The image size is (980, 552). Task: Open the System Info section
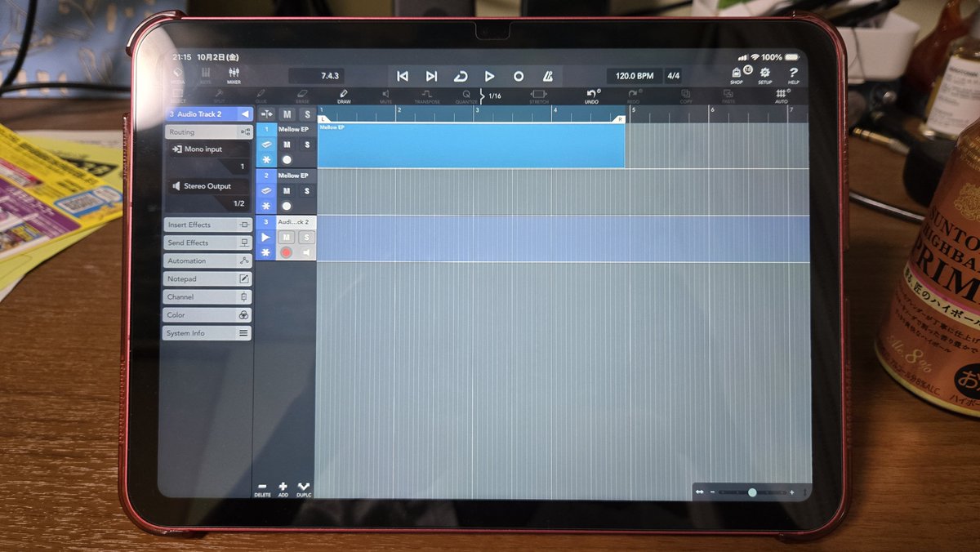pyautogui.click(x=207, y=333)
